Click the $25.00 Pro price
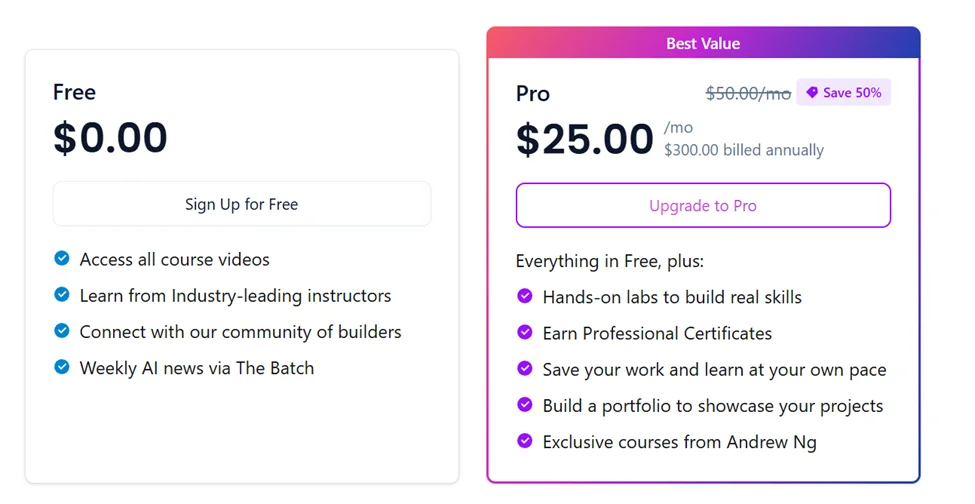 tap(585, 139)
